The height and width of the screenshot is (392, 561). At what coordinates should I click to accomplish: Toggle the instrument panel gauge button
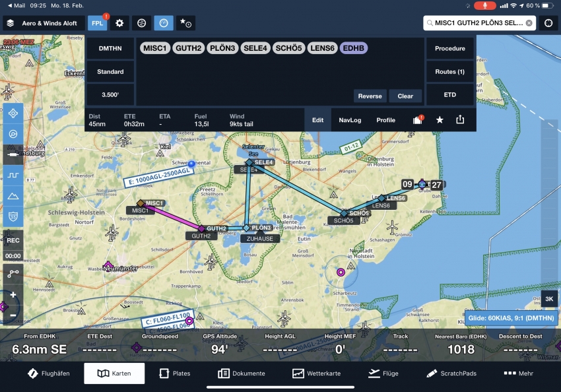pos(164,23)
